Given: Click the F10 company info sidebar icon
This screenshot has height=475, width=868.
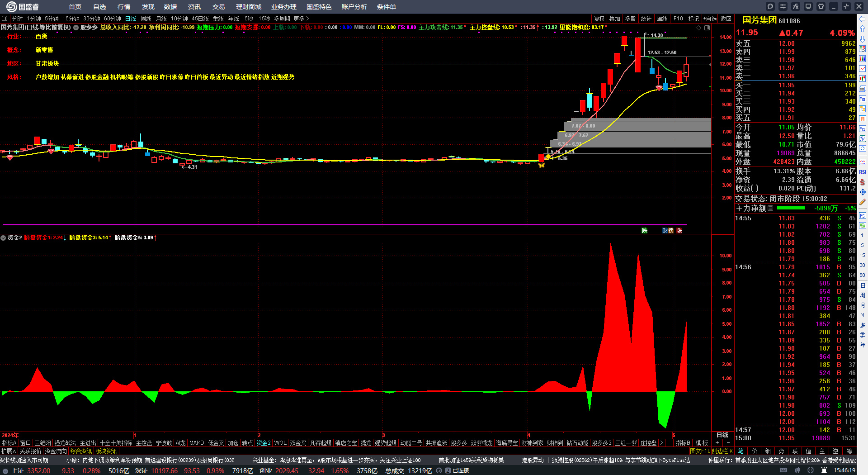Looking at the screenshot, I should click(863, 99).
